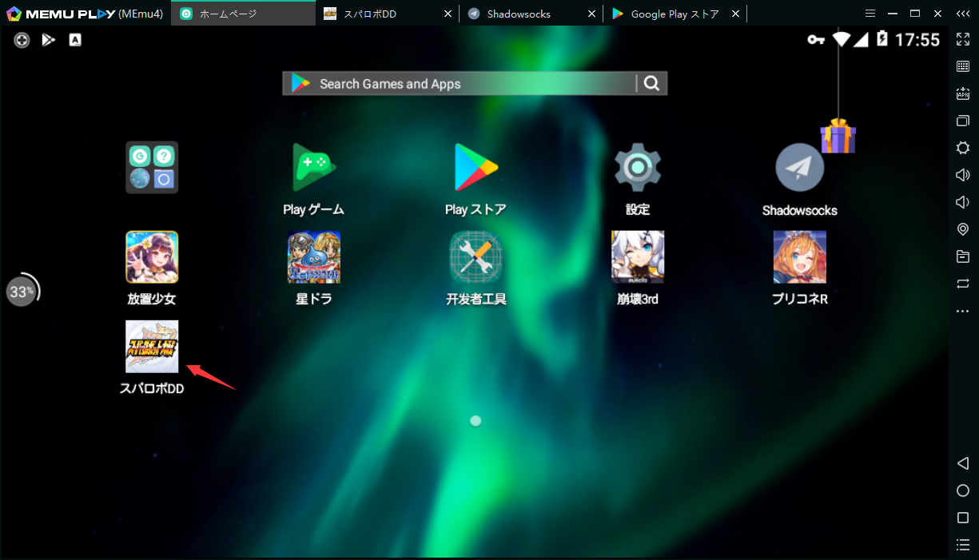Click the Search Games and Apps field
Viewport: 979px width, 560px height.
[x=464, y=83]
